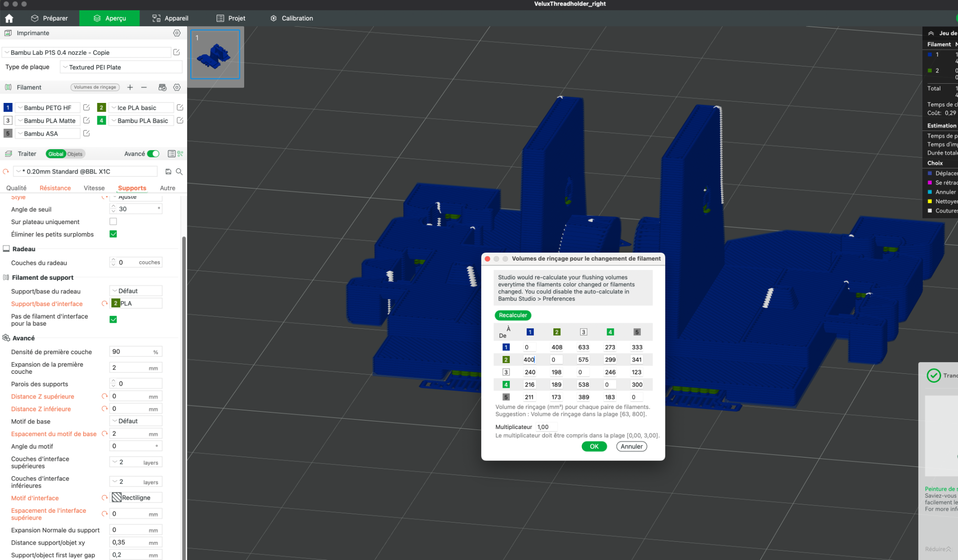Reset Support/base d'interface value
The image size is (958, 560).
pyautogui.click(x=105, y=304)
